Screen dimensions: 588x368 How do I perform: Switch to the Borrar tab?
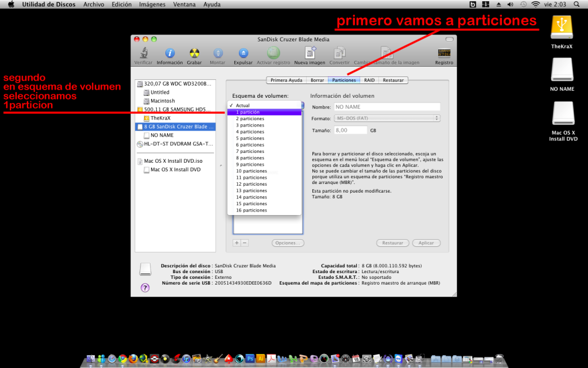[x=317, y=80]
